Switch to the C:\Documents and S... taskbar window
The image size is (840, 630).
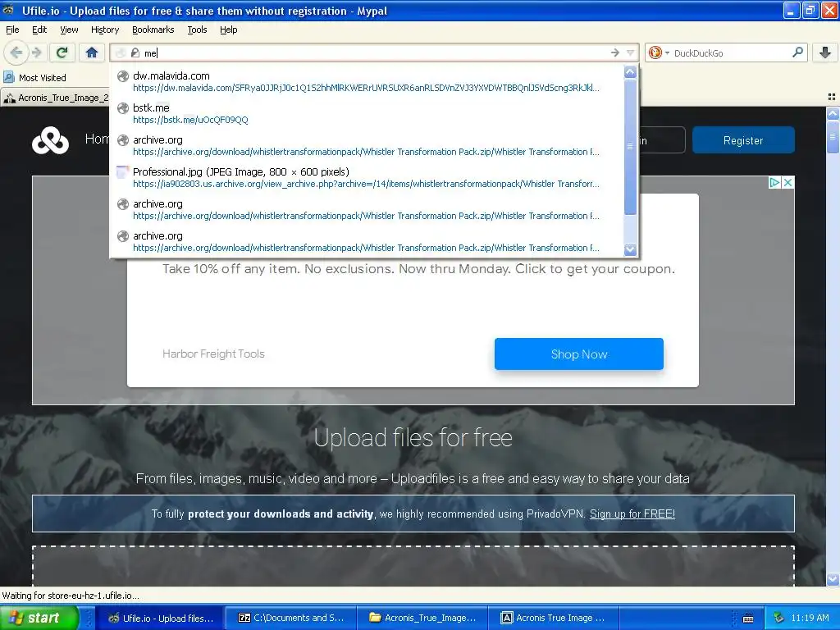(x=291, y=619)
